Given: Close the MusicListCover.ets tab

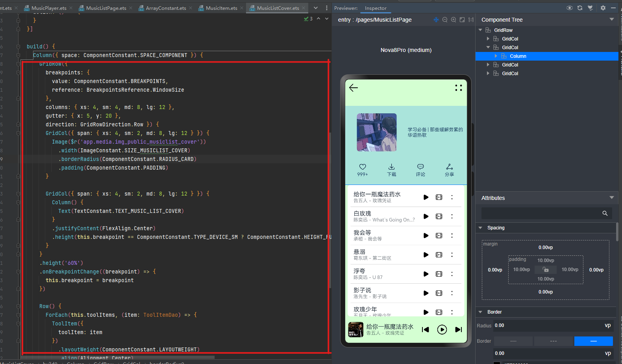Looking at the screenshot, I should [x=304, y=8].
